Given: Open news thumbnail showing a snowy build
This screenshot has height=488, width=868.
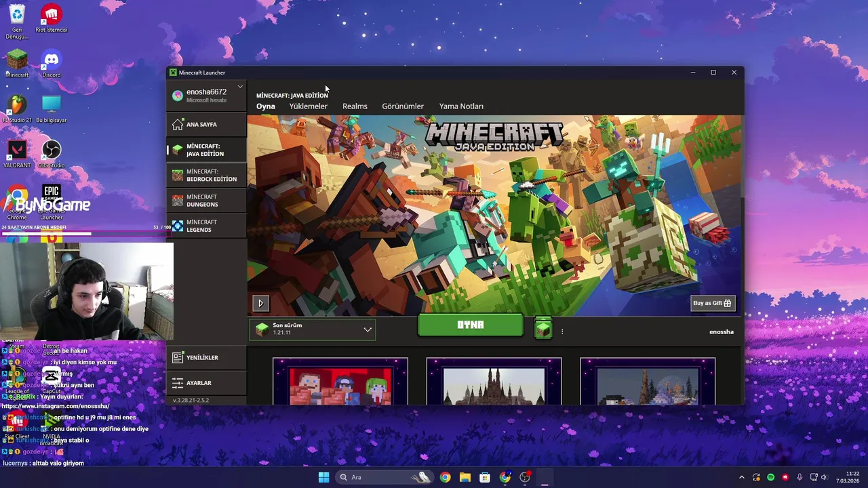Looking at the screenshot, I should [648, 382].
